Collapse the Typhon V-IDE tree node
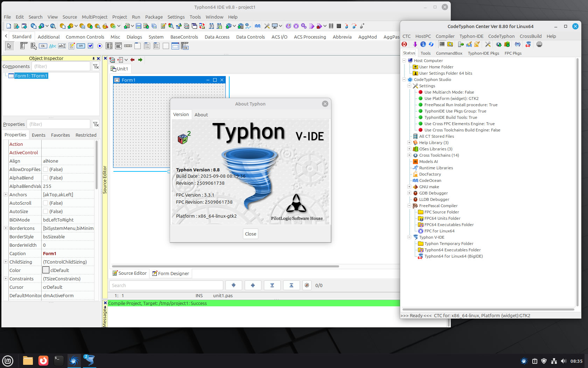588x368 pixels. pos(409,237)
